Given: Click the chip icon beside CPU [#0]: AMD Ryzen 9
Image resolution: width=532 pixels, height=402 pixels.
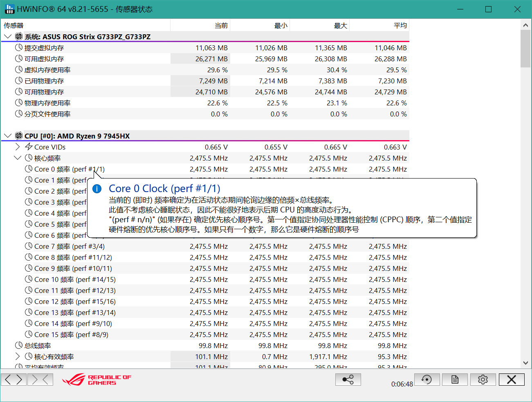Looking at the screenshot, I should 19,136.
